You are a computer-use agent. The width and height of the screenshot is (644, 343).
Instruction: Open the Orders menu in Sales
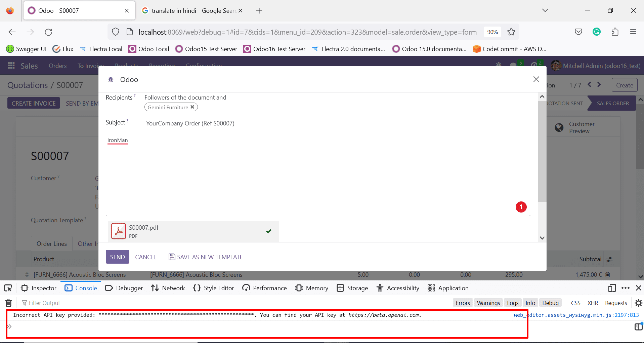point(57,66)
